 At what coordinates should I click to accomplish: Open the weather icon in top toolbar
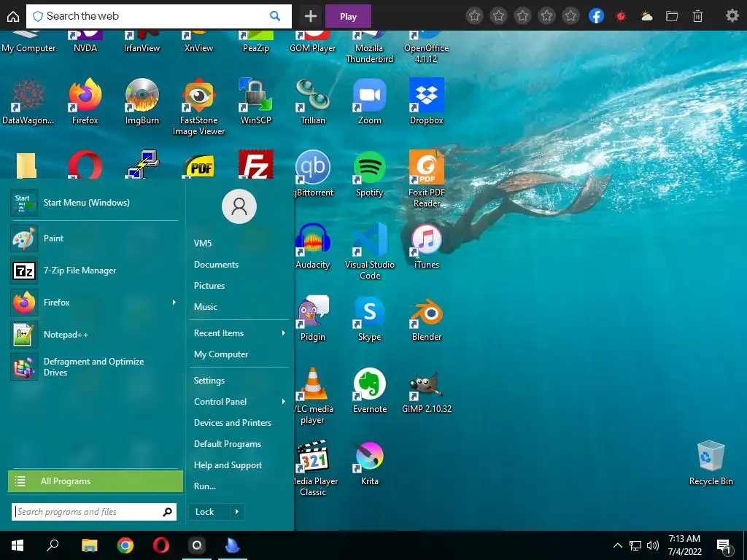tap(646, 16)
